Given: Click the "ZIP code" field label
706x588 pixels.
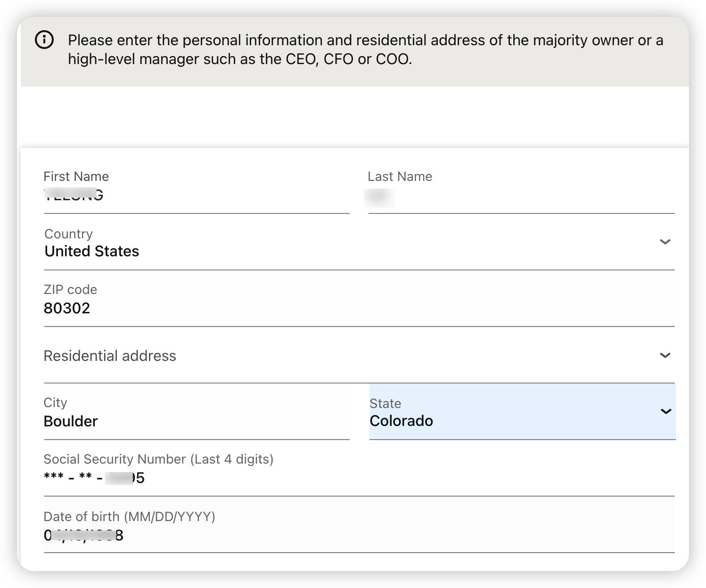Looking at the screenshot, I should point(70,289).
